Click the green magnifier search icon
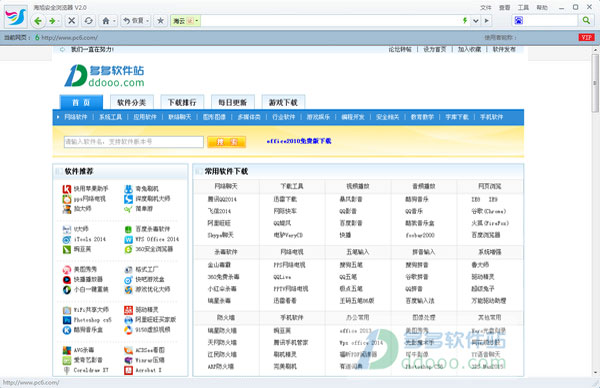The image size is (600, 388). [x=586, y=20]
